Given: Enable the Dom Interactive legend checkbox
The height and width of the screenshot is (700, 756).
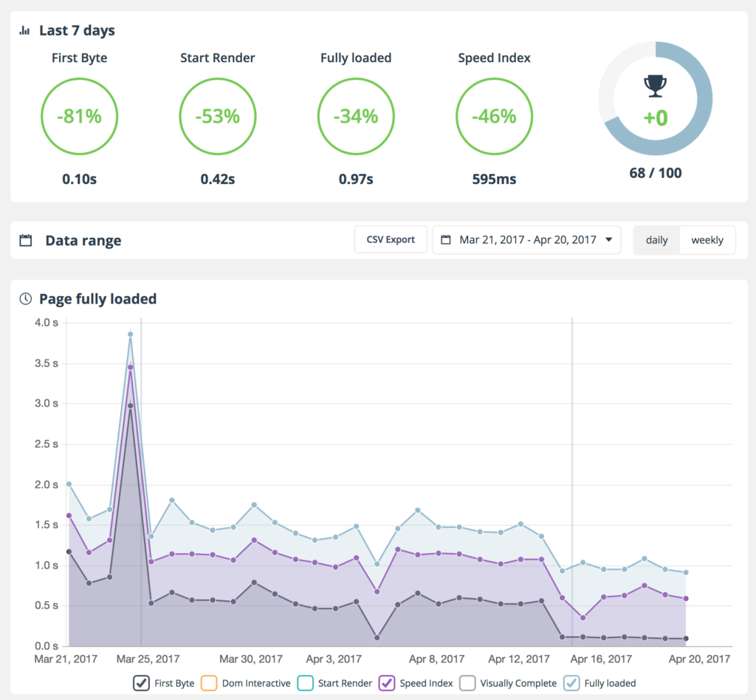Looking at the screenshot, I should coord(209,683).
